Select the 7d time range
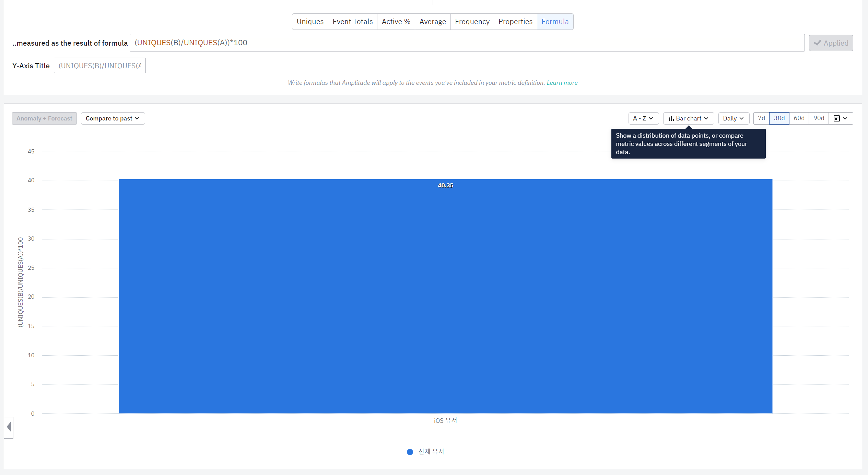 pos(761,118)
